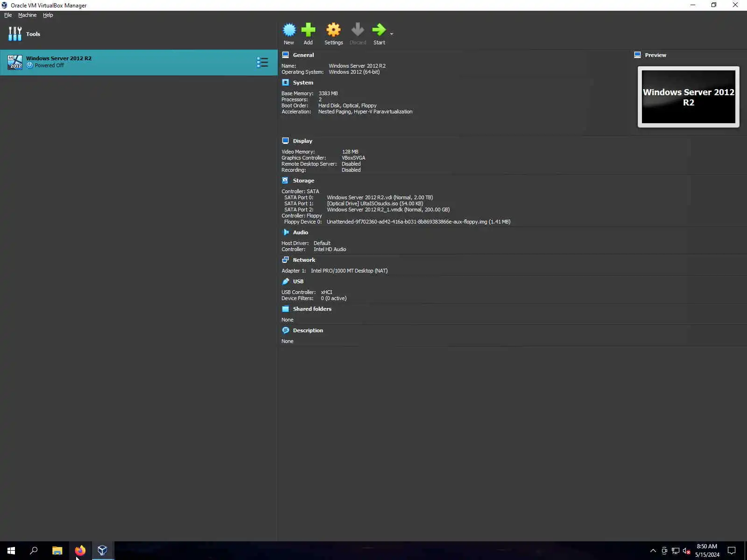The image size is (747, 560).
Task: Open the Network settings heading link
Action: [x=304, y=260]
